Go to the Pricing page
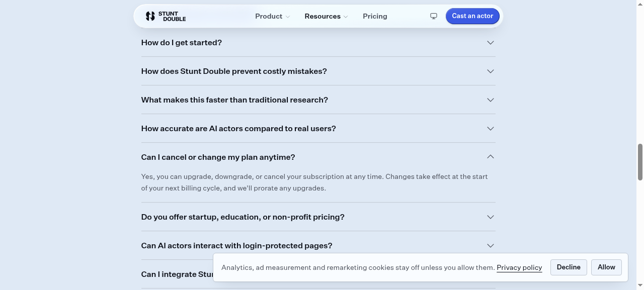644x290 pixels. point(375,16)
